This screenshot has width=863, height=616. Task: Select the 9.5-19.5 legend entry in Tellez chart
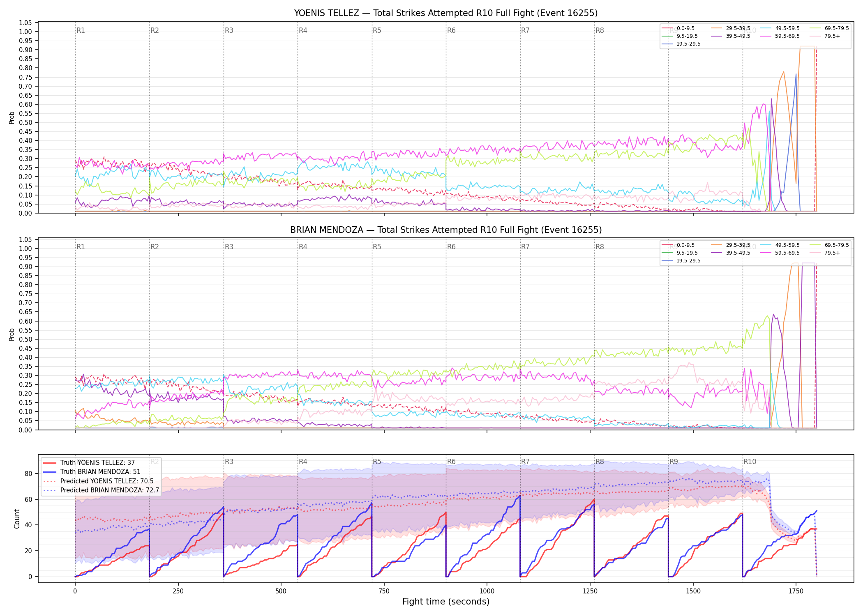(x=680, y=36)
